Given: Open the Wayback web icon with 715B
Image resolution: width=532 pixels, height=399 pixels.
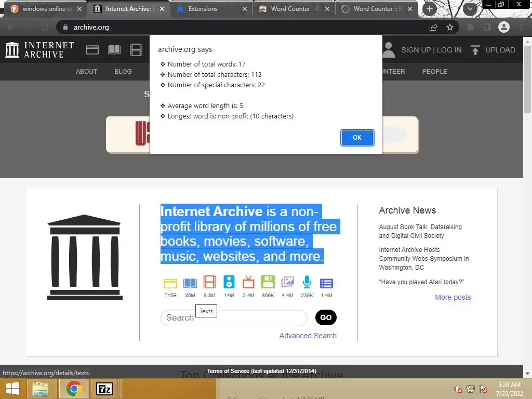Looking at the screenshot, I should (x=170, y=283).
